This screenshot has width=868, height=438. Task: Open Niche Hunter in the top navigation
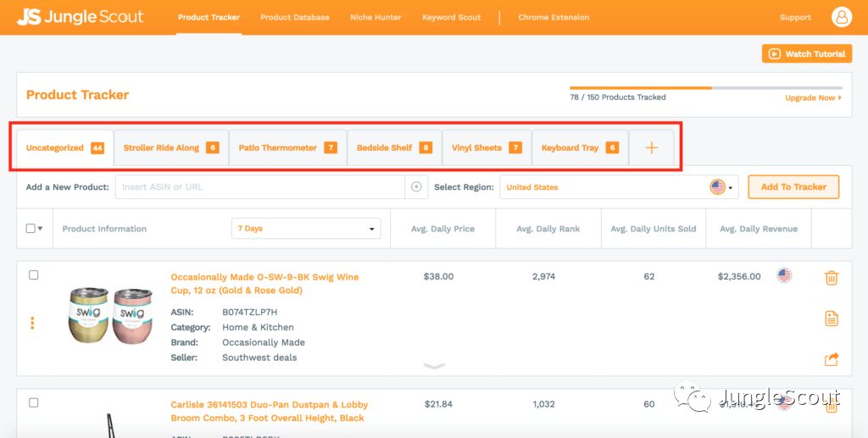pyautogui.click(x=376, y=17)
